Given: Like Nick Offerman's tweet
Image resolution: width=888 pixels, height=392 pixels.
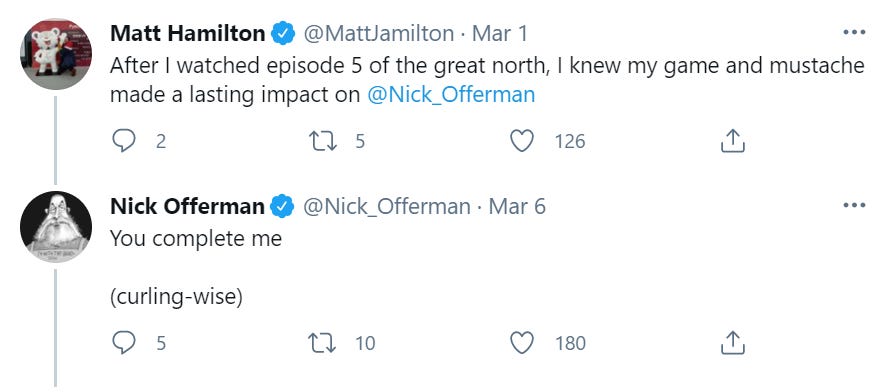Looking at the screenshot, I should click(x=522, y=343).
